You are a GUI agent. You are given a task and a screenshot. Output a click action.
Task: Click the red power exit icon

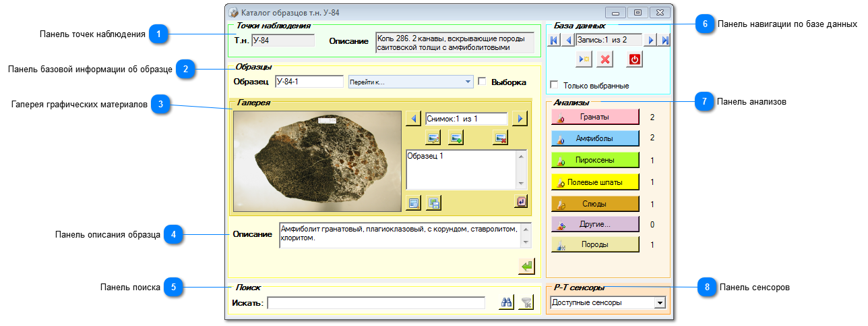(x=635, y=59)
